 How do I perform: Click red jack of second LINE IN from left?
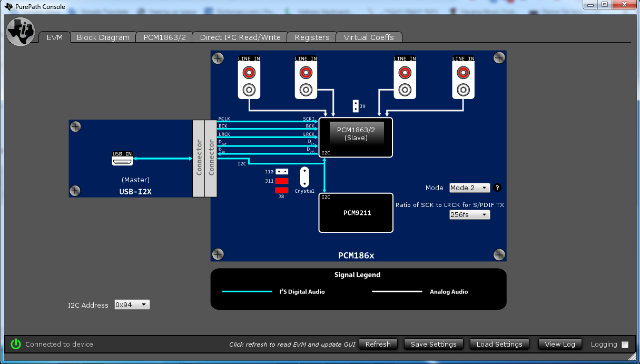point(306,72)
